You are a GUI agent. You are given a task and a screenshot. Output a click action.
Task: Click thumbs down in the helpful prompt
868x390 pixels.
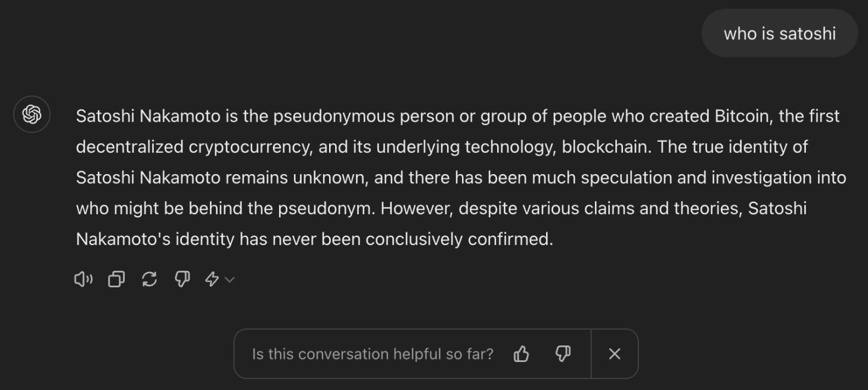point(563,354)
